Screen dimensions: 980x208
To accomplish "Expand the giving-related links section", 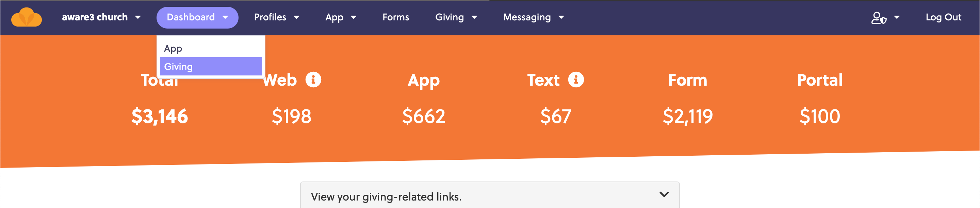I will (664, 195).
